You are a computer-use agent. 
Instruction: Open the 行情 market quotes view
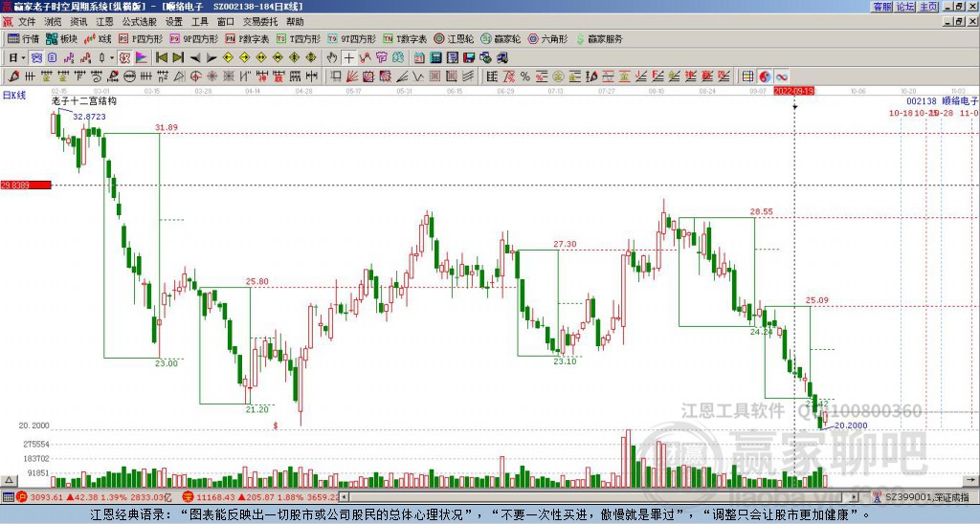coord(23,39)
